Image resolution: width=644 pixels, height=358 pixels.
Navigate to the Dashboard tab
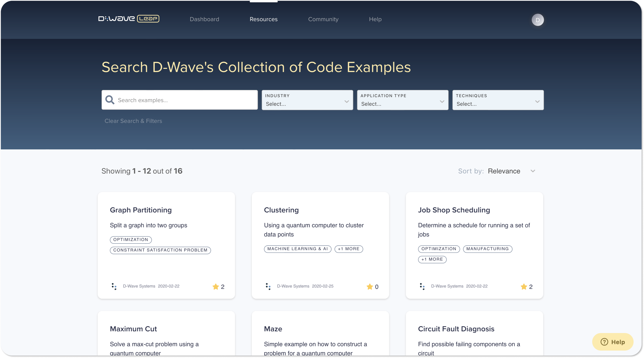point(204,19)
